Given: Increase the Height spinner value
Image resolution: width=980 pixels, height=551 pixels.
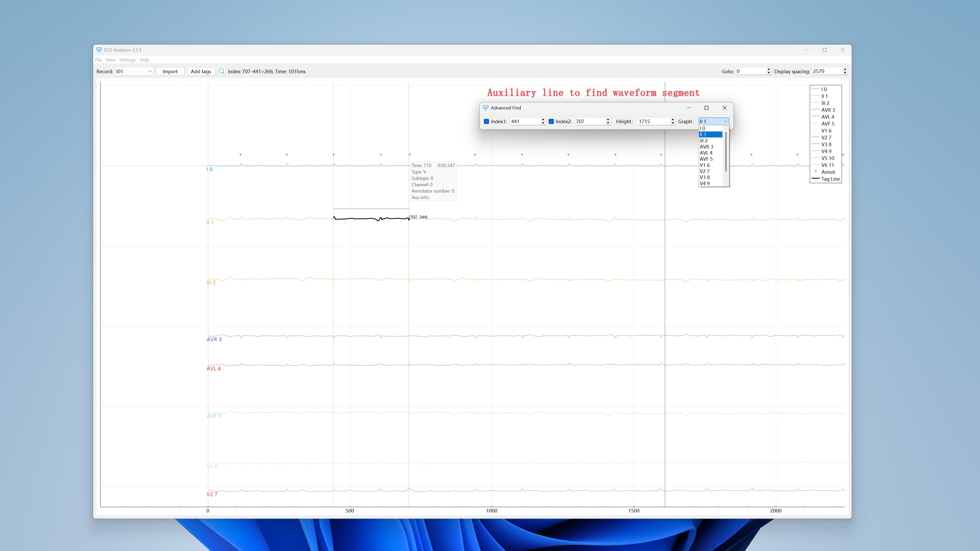Looking at the screenshot, I should 673,119.
